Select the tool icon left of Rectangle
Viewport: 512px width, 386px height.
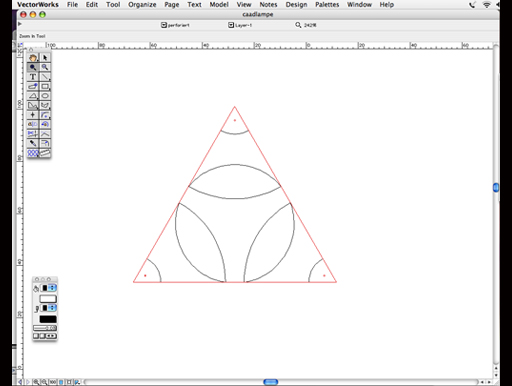33,86
